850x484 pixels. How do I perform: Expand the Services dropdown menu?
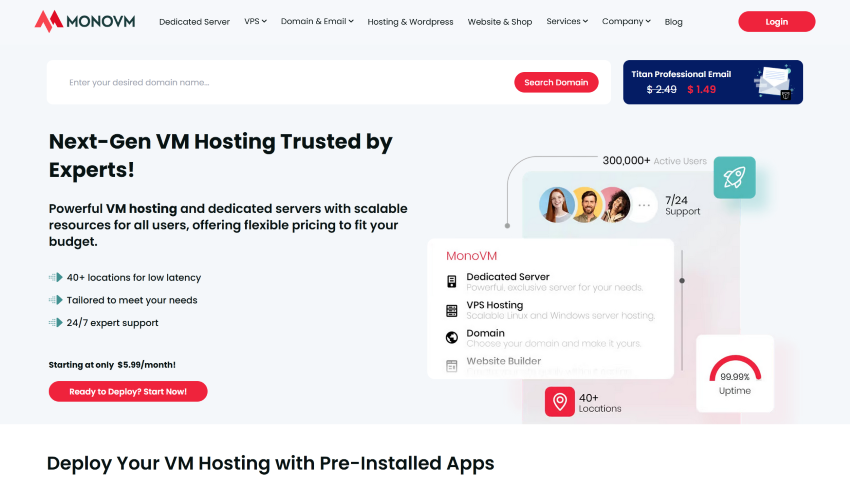pos(567,21)
